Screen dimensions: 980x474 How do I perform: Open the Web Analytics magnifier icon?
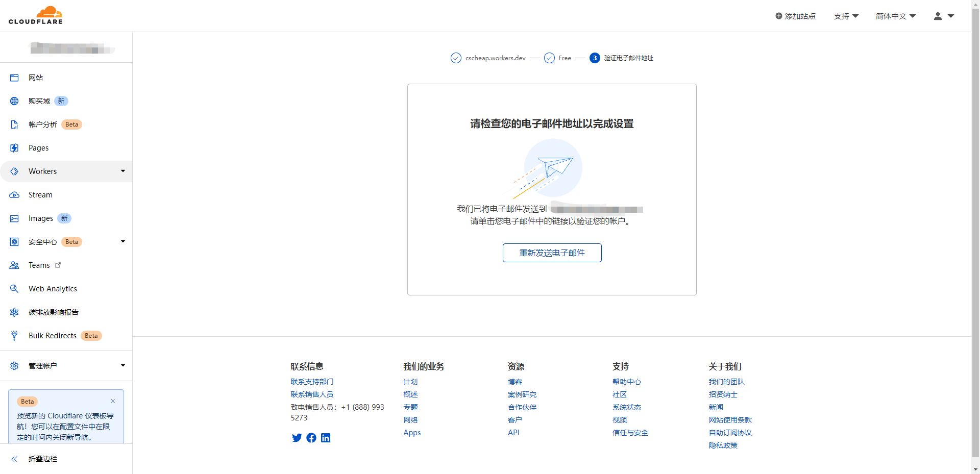coord(14,289)
